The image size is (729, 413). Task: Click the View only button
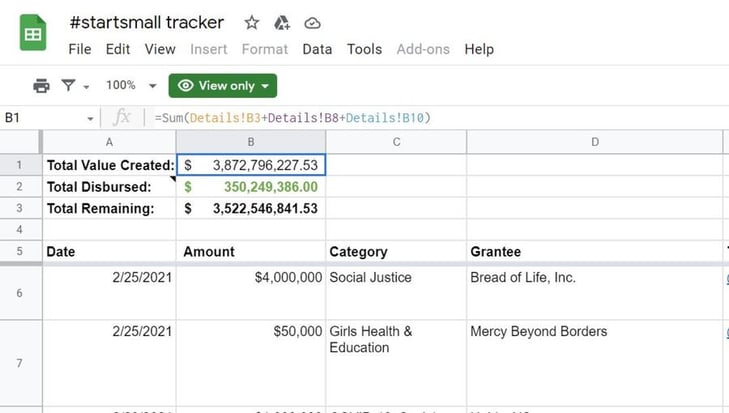[223, 86]
